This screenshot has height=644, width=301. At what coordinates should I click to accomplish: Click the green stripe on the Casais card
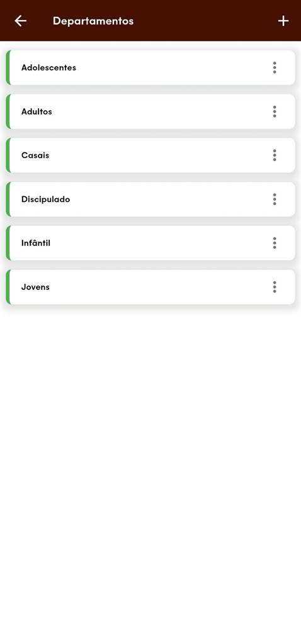[8, 155]
